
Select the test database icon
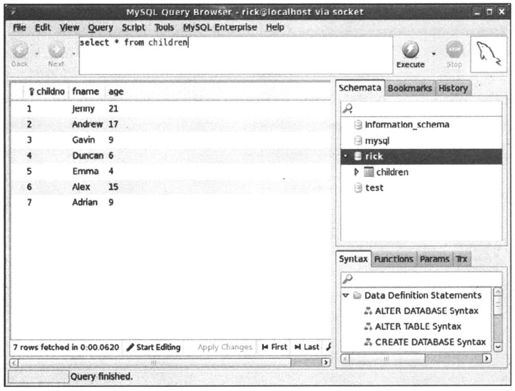coord(358,188)
